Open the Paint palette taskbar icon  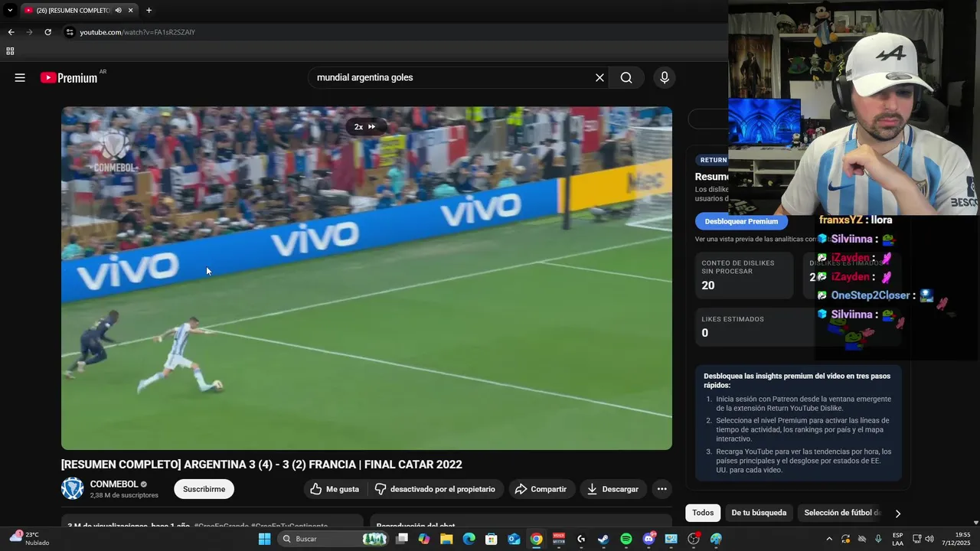click(716, 539)
